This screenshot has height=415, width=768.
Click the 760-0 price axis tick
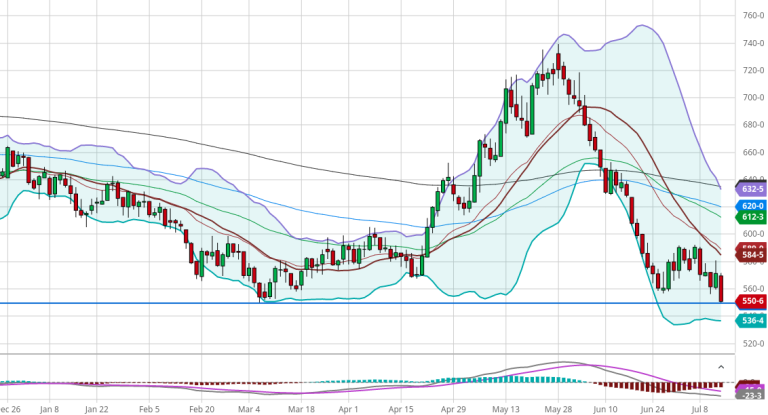point(754,16)
